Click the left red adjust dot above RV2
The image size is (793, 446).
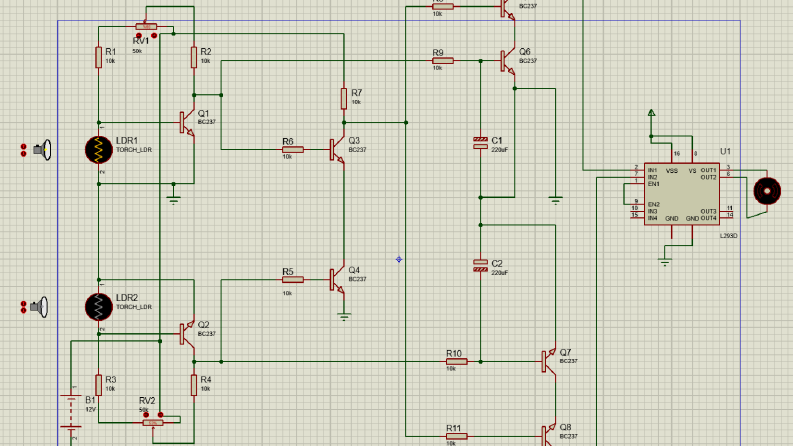146,415
